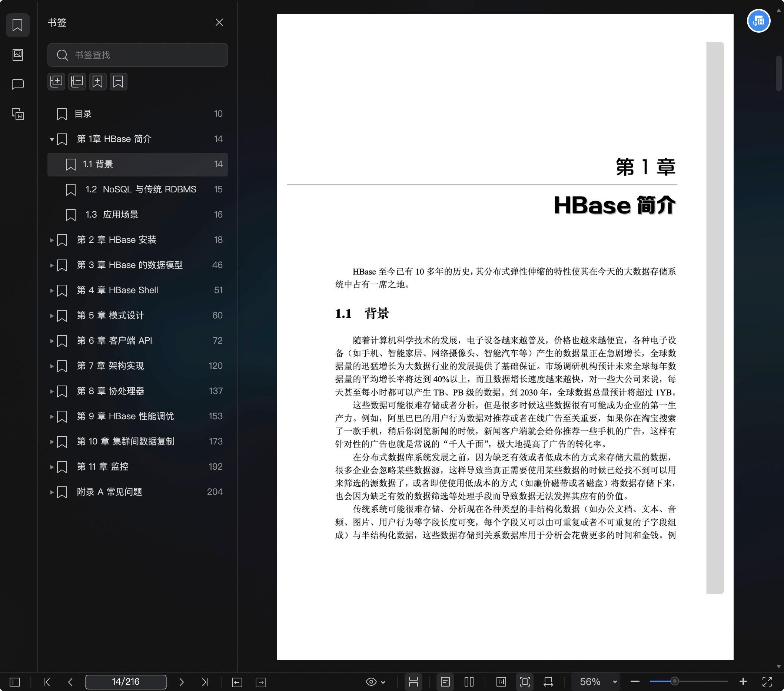784x691 pixels.
Task: Open the convert-to-Word sidebar icon
Action: click(18, 114)
